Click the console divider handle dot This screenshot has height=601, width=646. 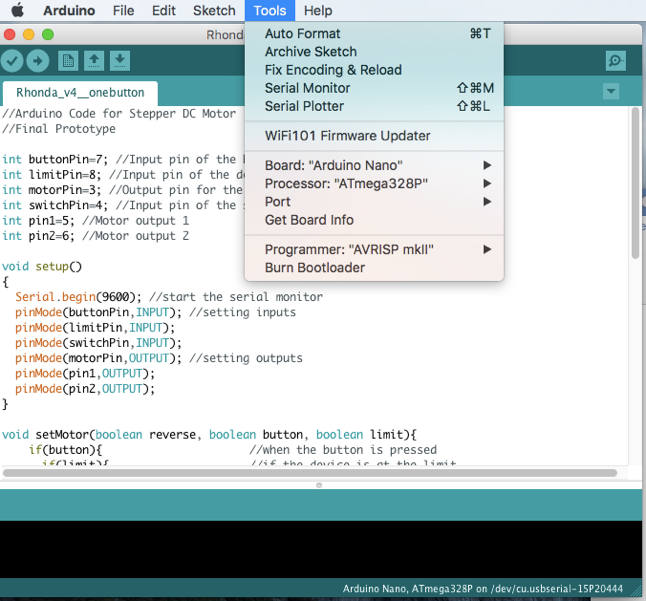(319, 485)
